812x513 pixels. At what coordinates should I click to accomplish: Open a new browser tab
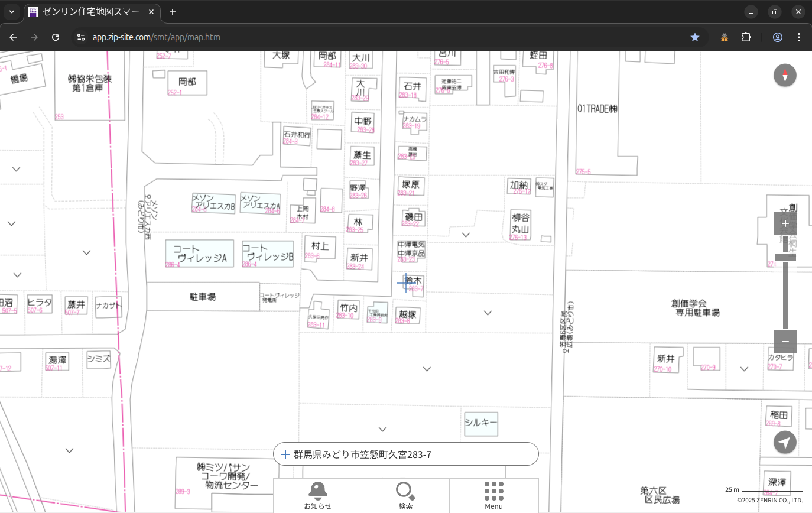click(x=173, y=12)
